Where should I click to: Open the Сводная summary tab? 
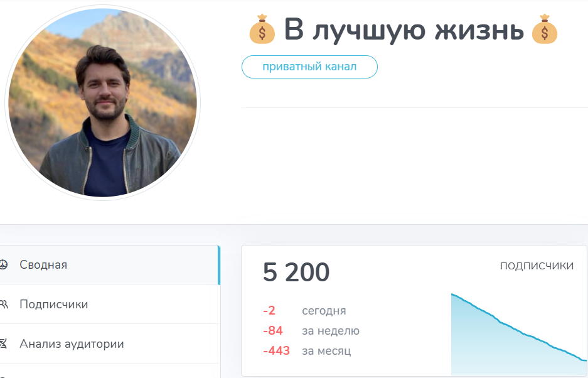point(43,265)
